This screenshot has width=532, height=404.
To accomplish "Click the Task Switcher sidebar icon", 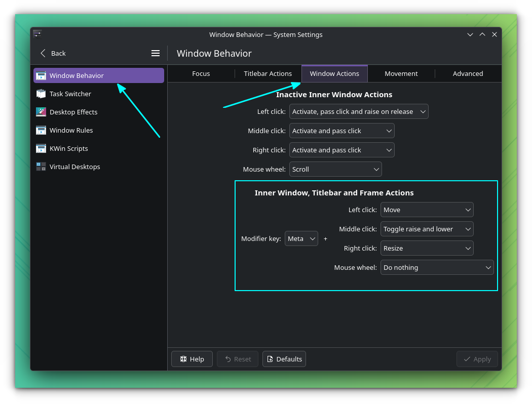I will click(41, 94).
